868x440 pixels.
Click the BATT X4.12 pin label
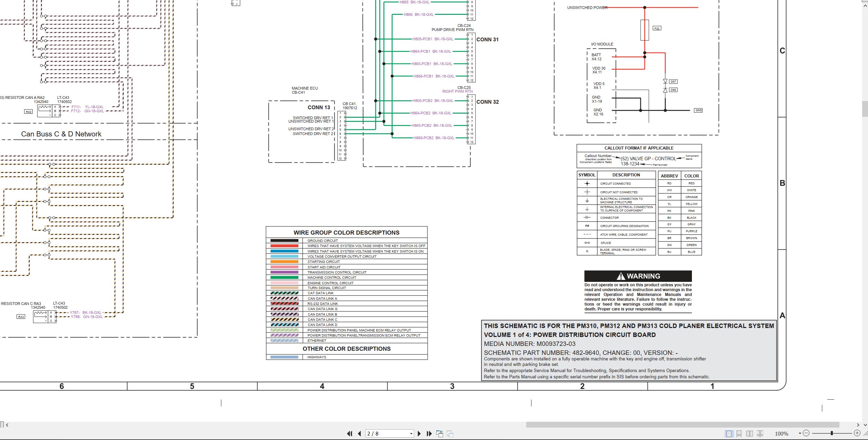click(596, 57)
